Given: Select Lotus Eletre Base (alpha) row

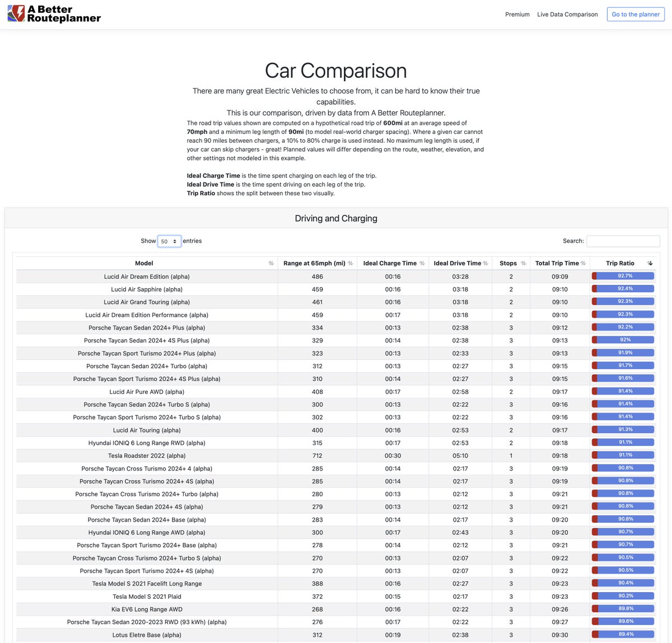Looking at the screenshot, I should [336, 635].
